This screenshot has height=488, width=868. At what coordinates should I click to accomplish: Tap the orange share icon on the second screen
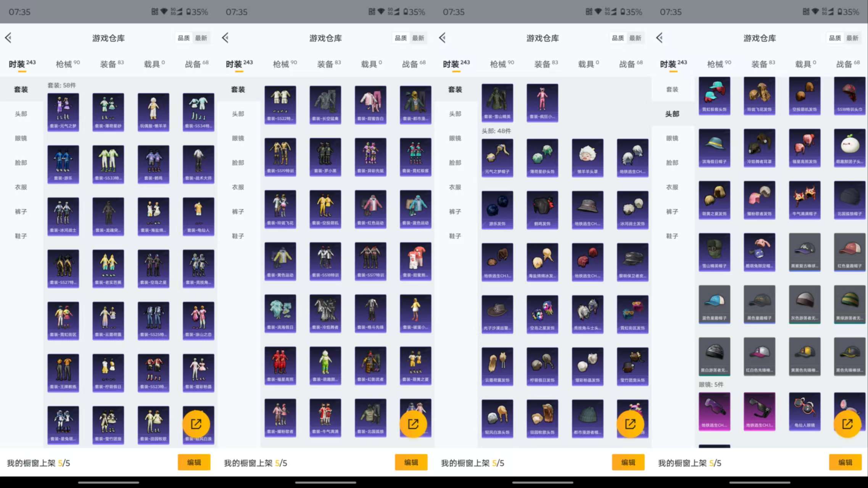(x=414, y=424)
